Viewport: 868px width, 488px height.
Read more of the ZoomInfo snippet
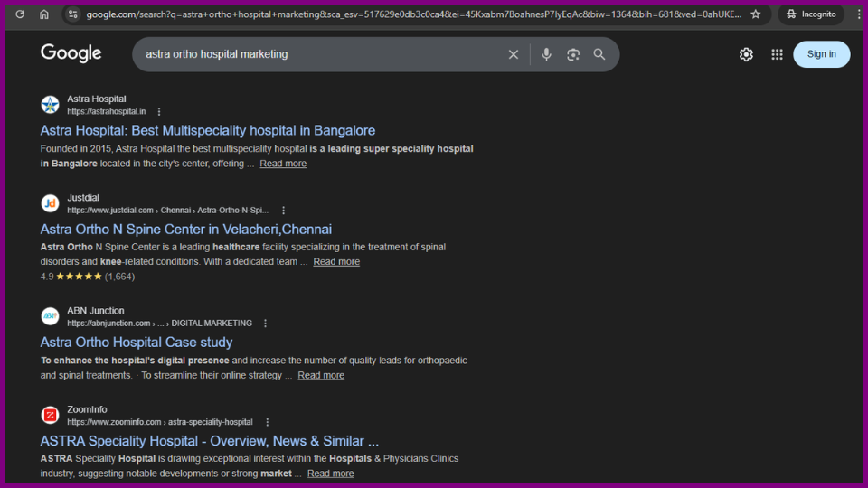331,474
